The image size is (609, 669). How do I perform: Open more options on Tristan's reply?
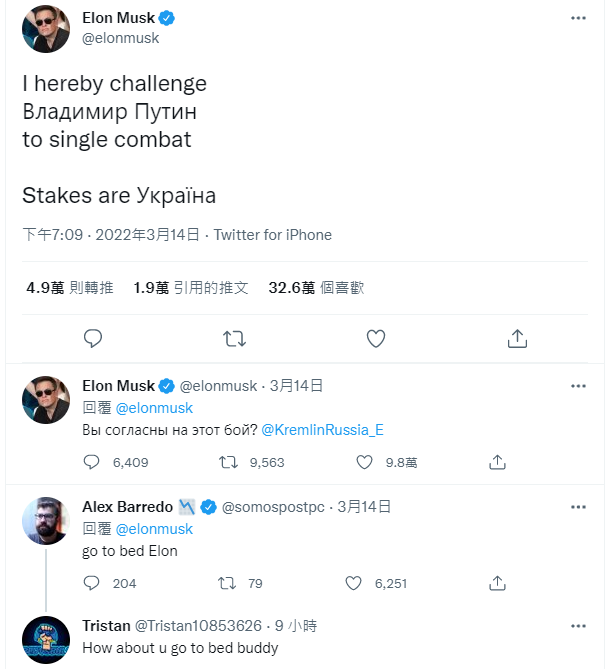pos(578,626)
